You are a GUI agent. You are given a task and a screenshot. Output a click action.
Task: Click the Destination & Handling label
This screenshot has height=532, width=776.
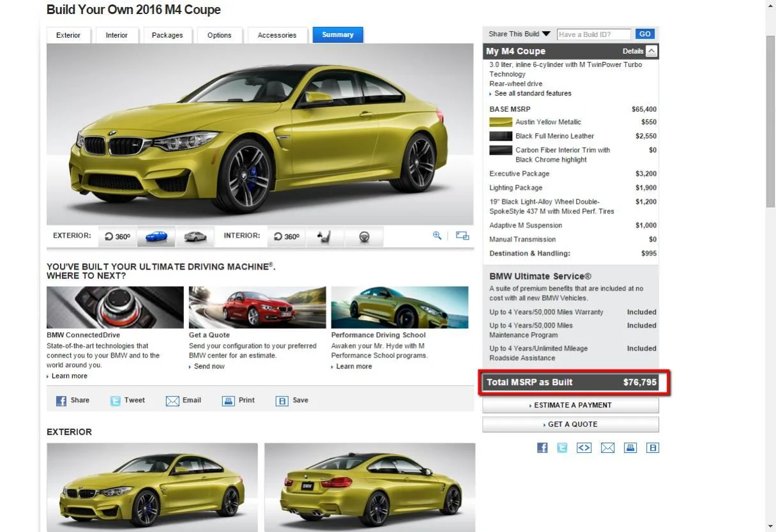coord(529,254)
